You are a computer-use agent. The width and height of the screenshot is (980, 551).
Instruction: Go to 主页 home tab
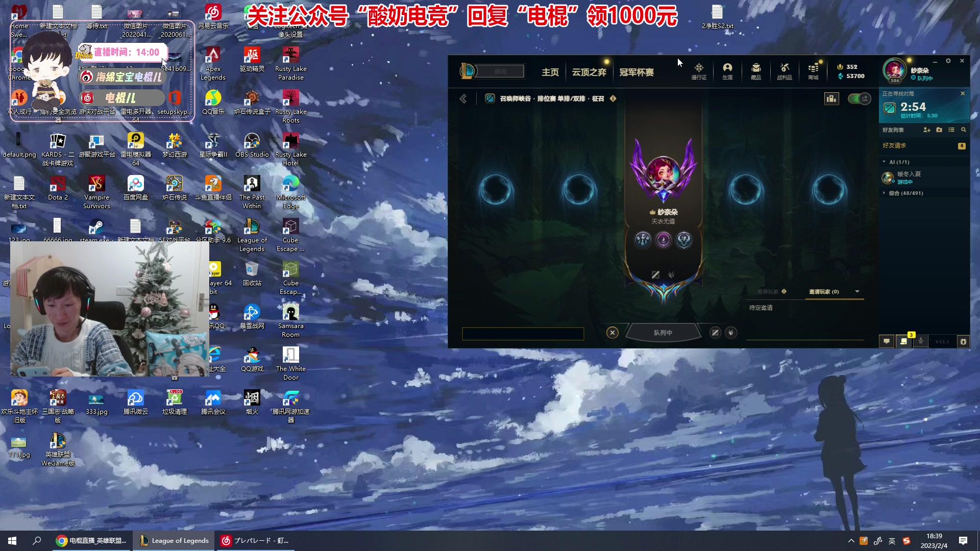point(550,72)
